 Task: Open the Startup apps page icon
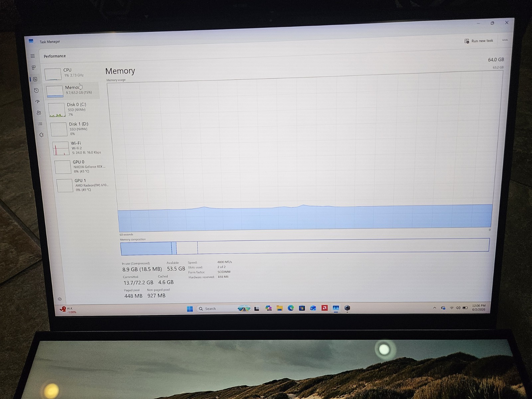[x=38, y=102]
